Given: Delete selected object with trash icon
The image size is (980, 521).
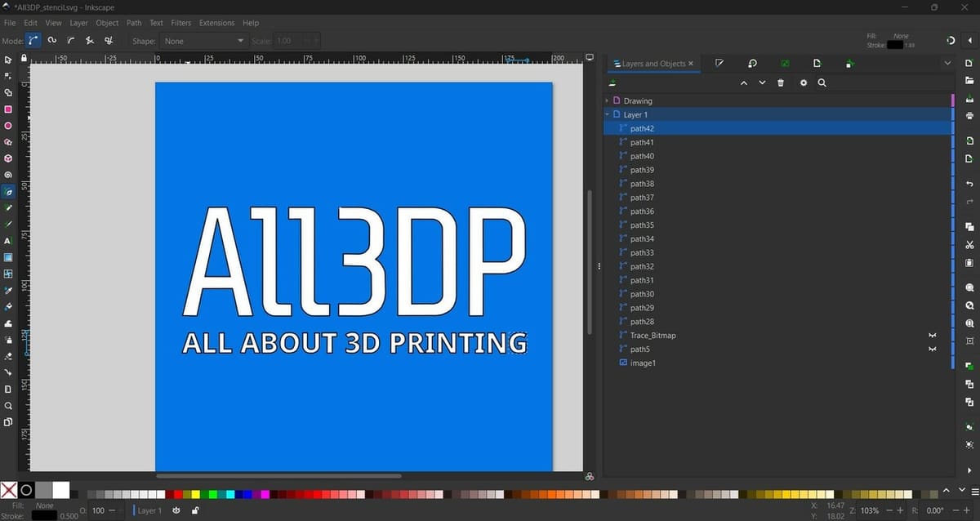Looking at the screenshot, I should coord(781,82).
